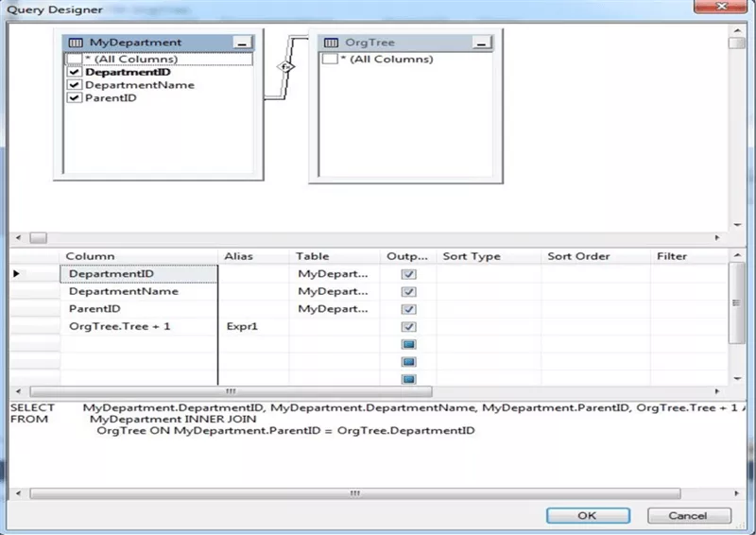Image resolution: width=756 pixels, height=535 pixels.
Task: Click the diagram pane horizontal scrollbar thumb
Action: click(x=38, y=237)
